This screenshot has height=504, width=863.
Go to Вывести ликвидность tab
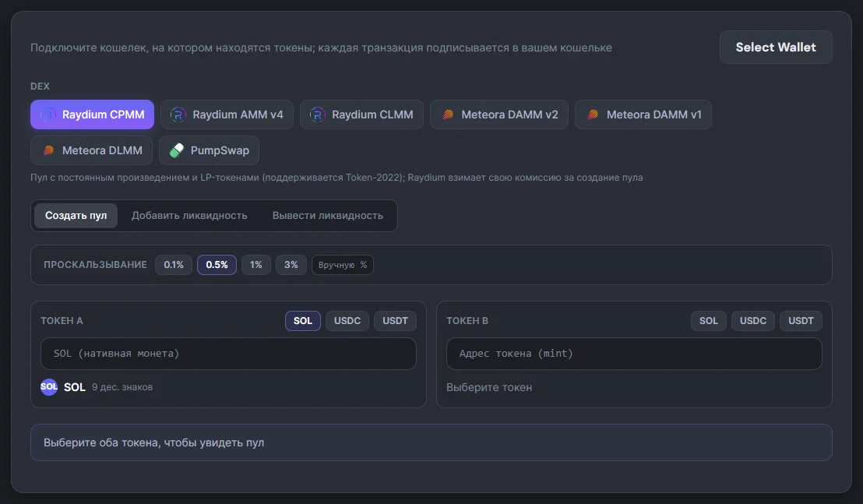(x=327, y=216)
